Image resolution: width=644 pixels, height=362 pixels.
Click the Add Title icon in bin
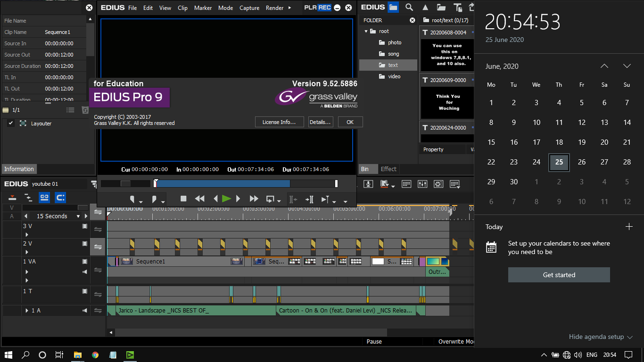coord(458,8)
